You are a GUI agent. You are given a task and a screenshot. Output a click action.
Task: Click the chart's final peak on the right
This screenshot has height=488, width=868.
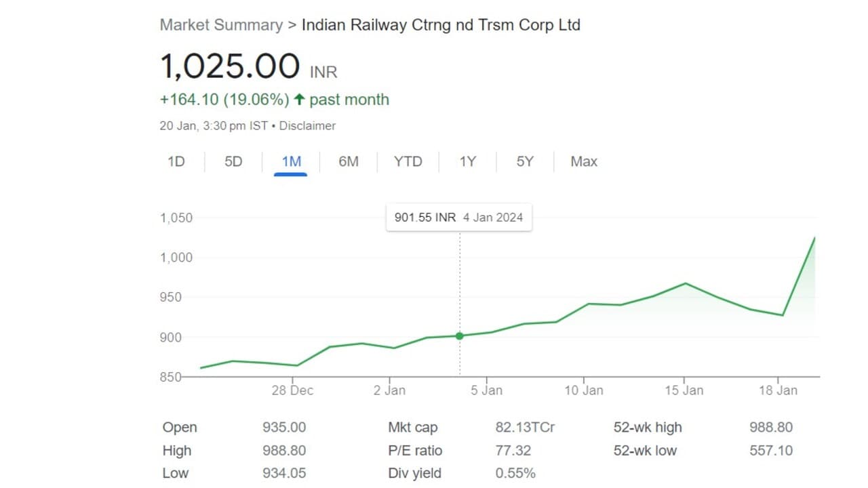pos(814,238)
